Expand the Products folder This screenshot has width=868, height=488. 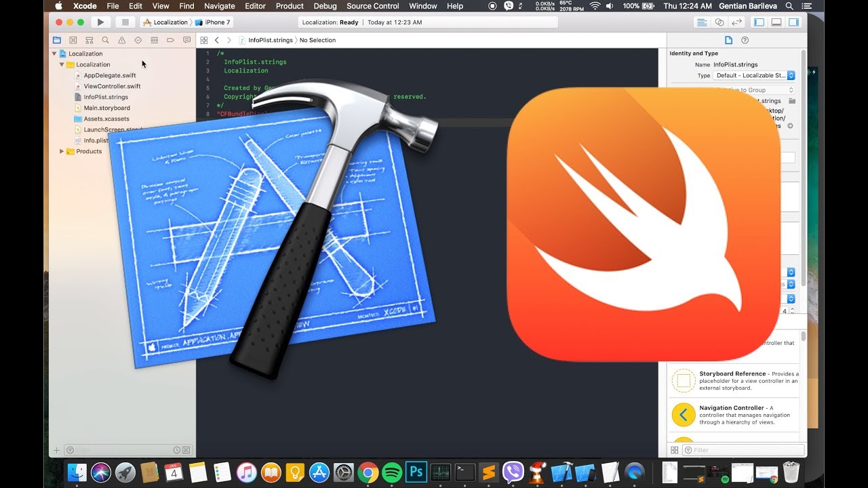(x=62, y=151)
